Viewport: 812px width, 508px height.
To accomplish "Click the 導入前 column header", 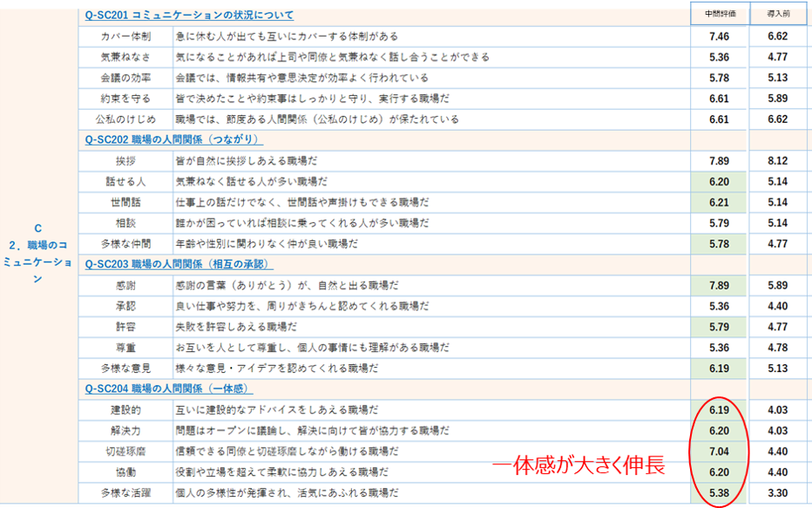I will [x=778, y=14].
